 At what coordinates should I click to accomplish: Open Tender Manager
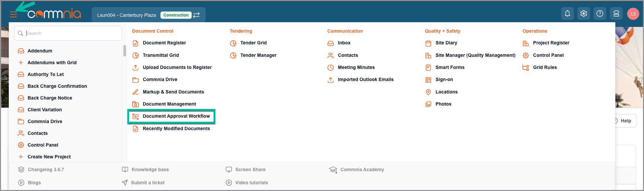(258, 55)
